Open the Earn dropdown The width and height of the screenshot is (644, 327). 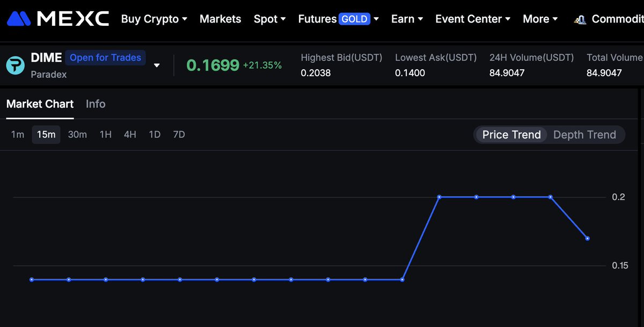coord(407,19)
